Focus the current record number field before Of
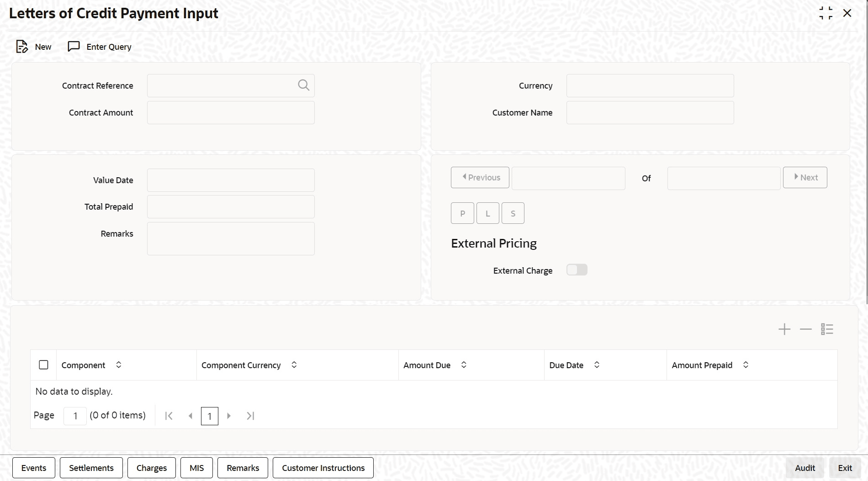868x481 pixels. (x=568, y=178)
